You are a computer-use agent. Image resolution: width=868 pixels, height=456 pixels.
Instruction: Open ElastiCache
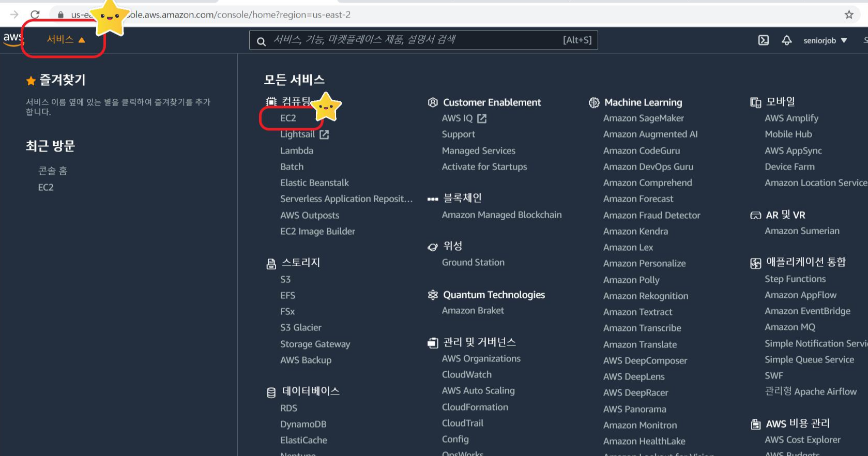pyautogui.click(x=303, y=440)
